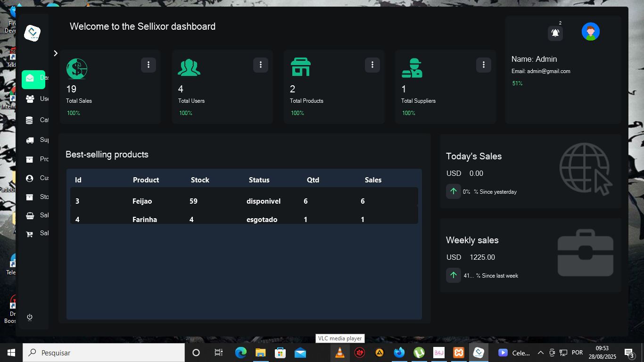Viewport: 644px width, 362px height.
Task: Open XAMPP from the taskbar
Action: pyautogui.click(x=459, y=353)
